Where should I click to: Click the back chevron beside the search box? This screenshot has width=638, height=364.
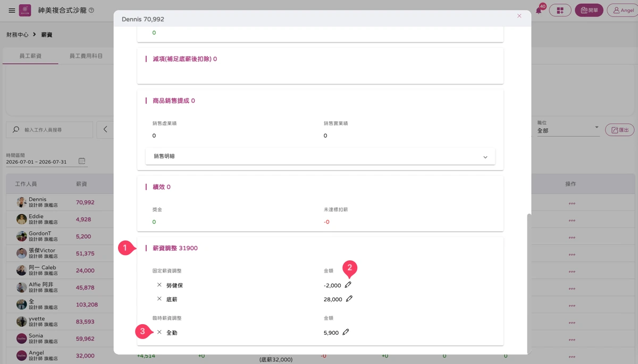point(105,130)
